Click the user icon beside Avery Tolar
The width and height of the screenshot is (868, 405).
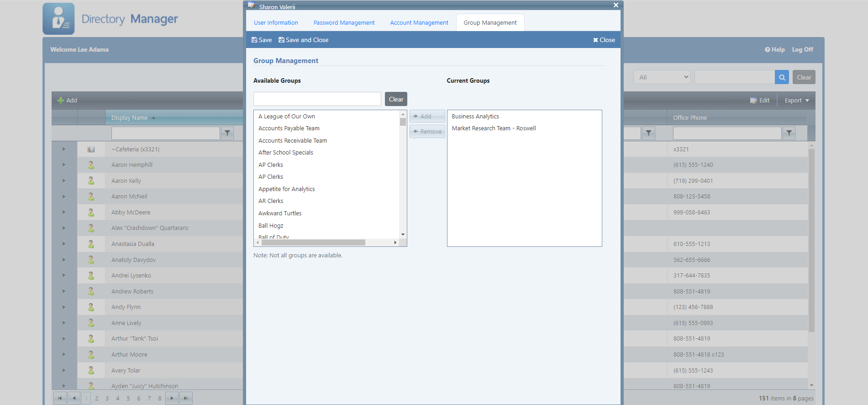(x=91, y=370)
